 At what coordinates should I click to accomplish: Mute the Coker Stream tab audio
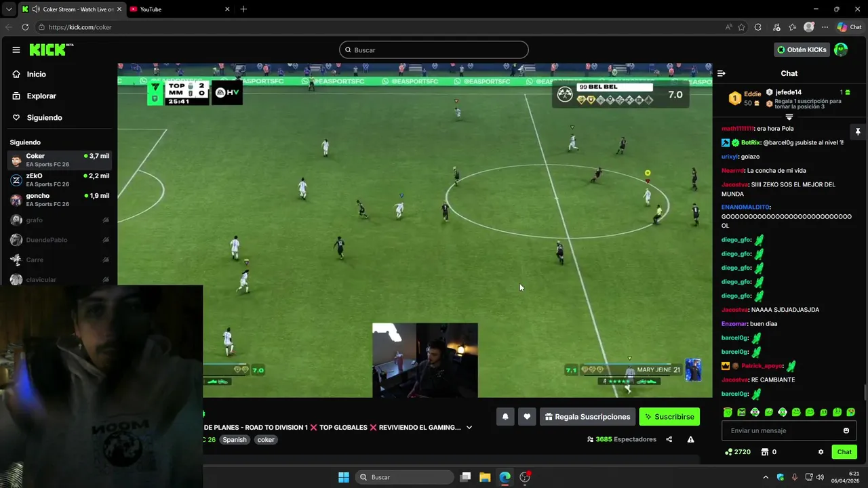pyautogui.click(x=36, y=9)
